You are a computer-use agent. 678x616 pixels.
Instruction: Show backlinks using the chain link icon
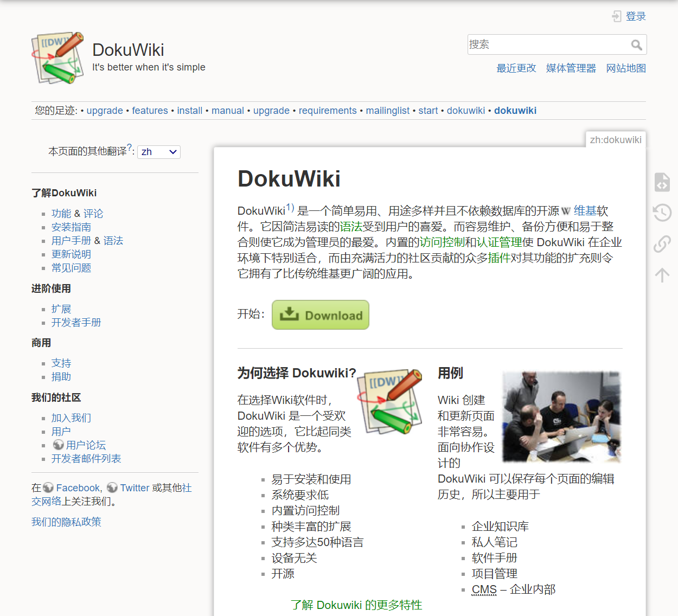(x=662, y=244)
